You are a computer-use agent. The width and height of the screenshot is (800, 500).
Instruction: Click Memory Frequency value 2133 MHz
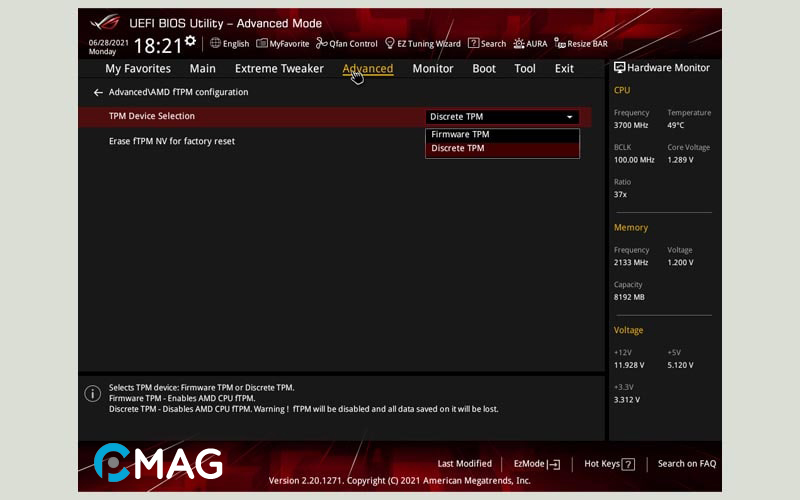pos(631,263)
